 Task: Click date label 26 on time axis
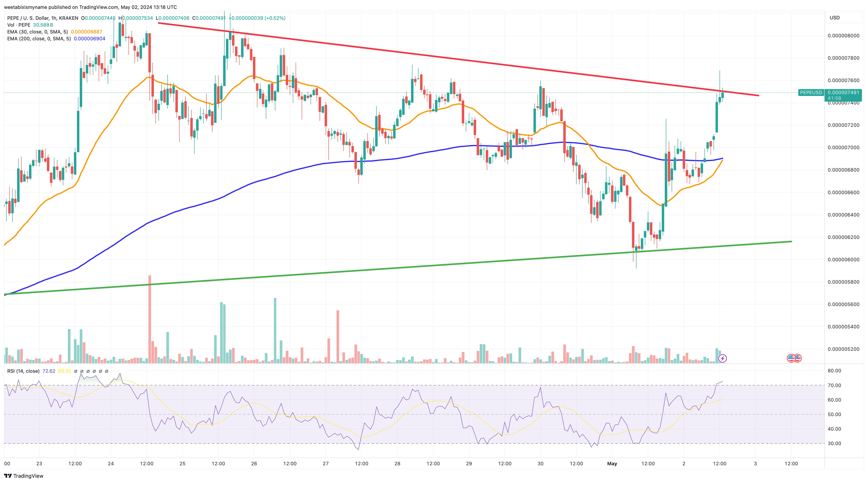point(254,463)
